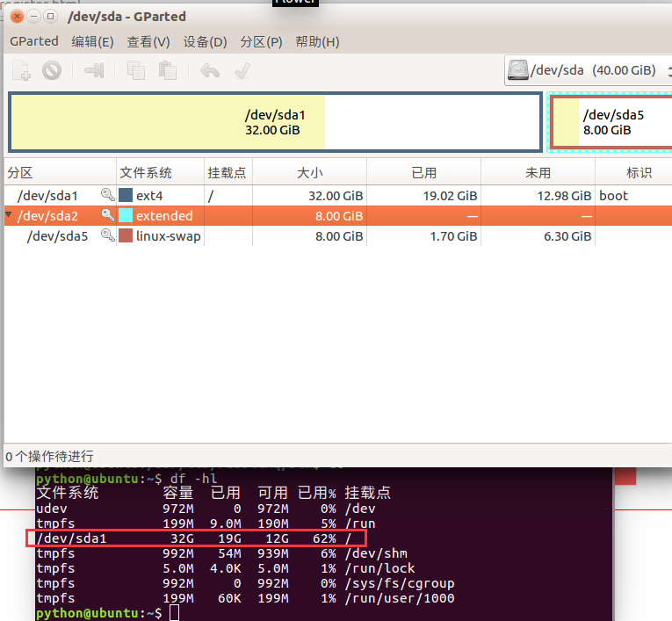This screenshot has width=672, height=621.
Task: Sort by the 挂载点 column header
Action: point(228,172)
